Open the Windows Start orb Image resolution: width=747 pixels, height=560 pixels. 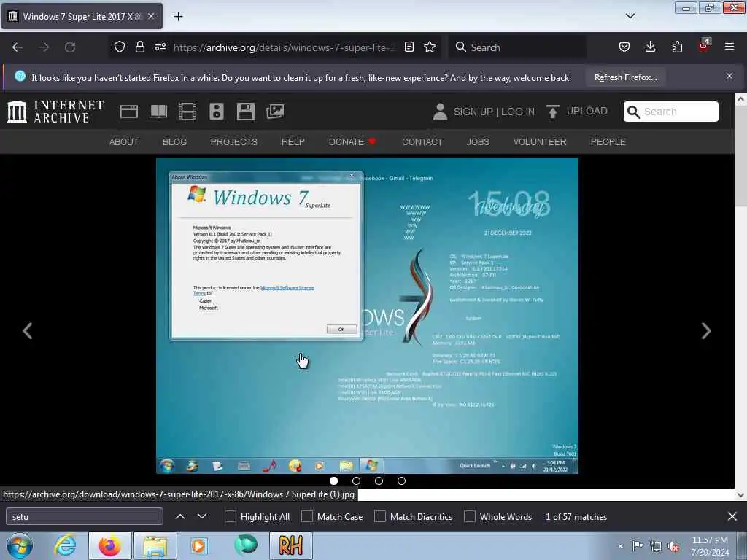point(20,545)
